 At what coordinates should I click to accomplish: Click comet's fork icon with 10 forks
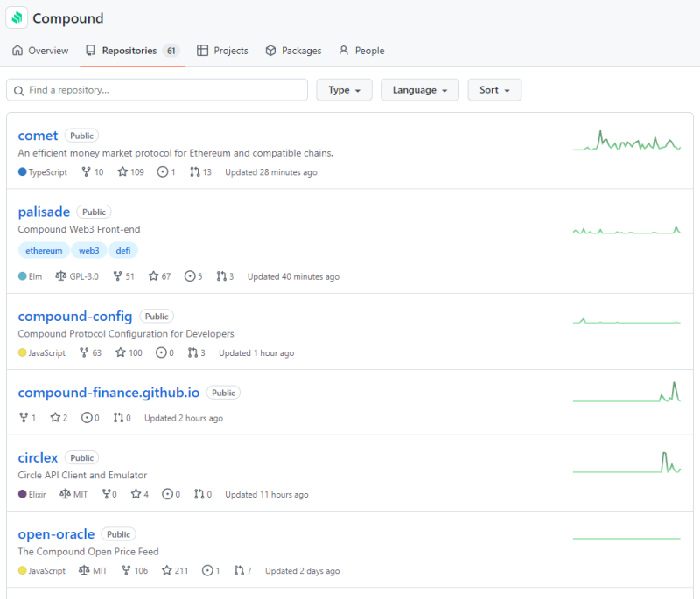pos(86,171)
